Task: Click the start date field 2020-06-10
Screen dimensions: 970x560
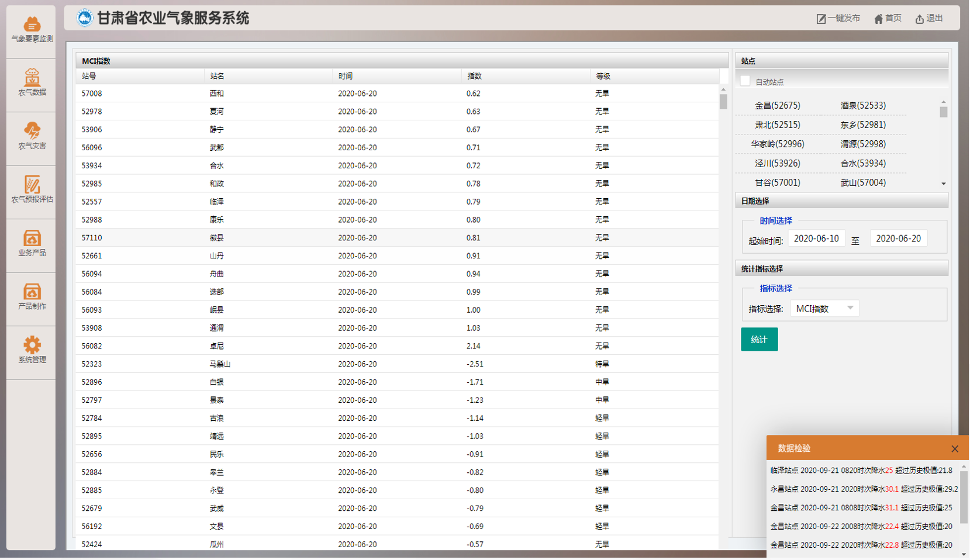Action: pos(816,238)
